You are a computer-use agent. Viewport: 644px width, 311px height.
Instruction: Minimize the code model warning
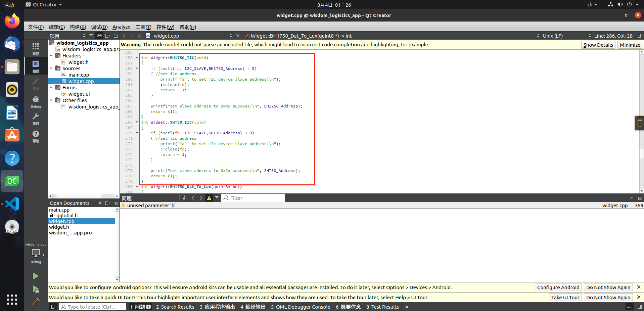click(x=630, y=45)
